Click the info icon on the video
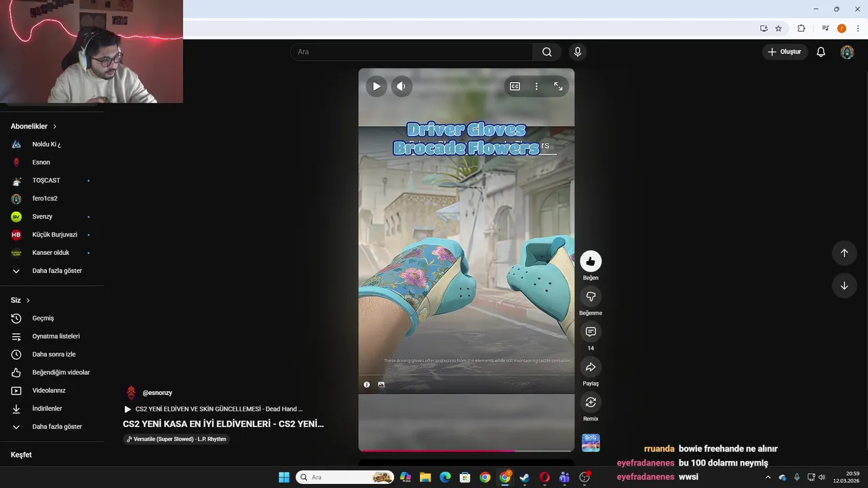The image size is (868, 488). point(367,384)
